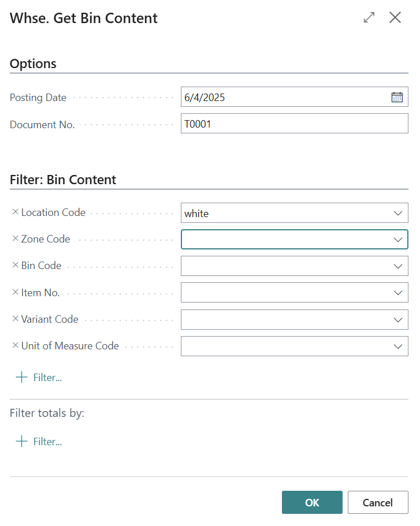The image size is (420, 526).
Task: Expand the dialog to full screen
Action: [x=369, y=18]
